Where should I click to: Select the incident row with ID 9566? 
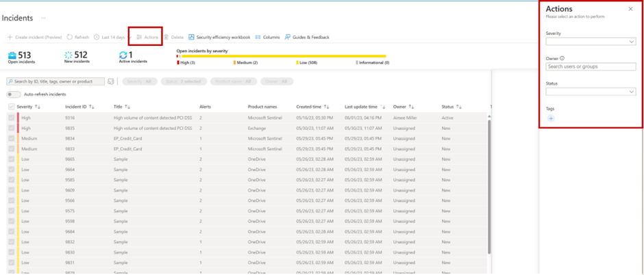[247, 200]
